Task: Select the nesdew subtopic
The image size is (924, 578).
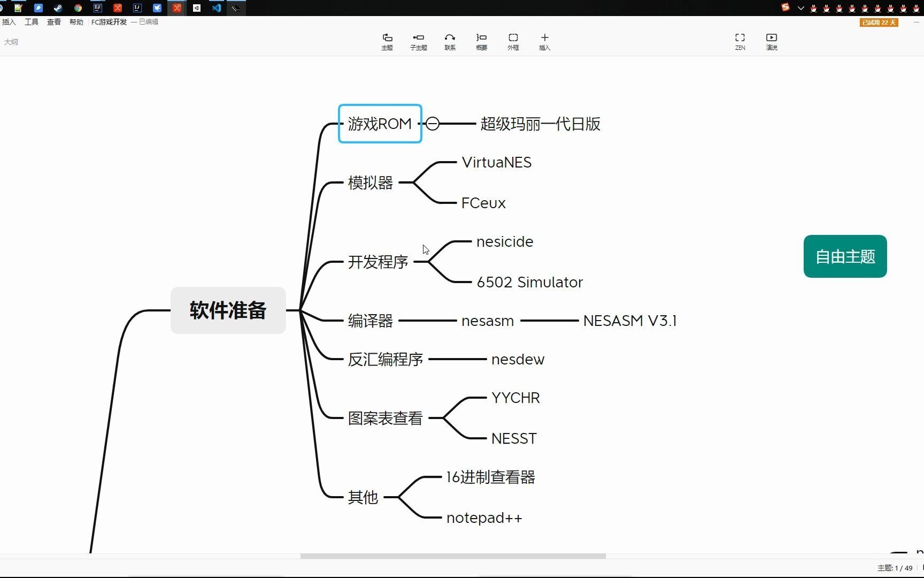Action: pyautogui.click(x=518, y=359)
